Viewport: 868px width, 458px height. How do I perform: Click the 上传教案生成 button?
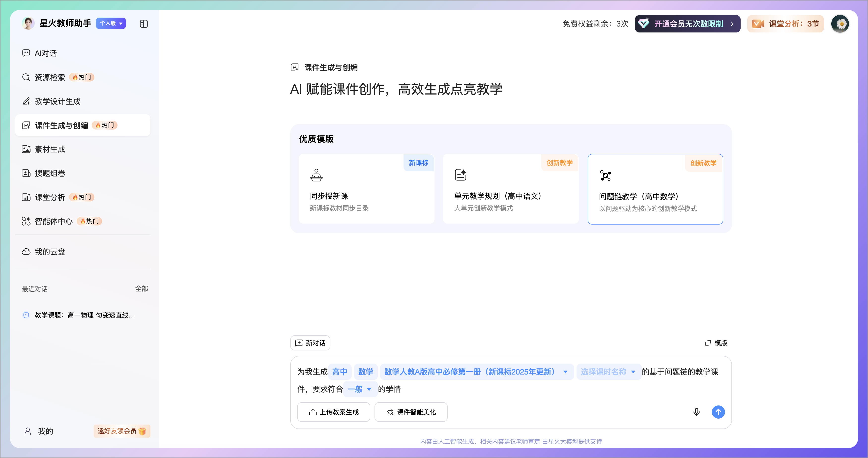[x=334, y=412]
